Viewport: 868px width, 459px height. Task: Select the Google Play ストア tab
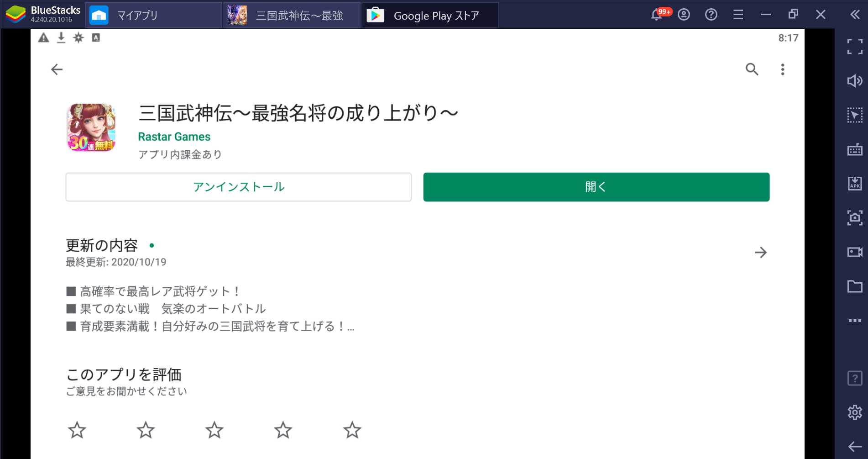point(430,16)
